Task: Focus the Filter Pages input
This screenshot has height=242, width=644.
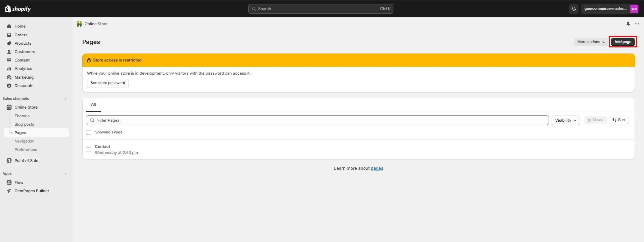Action: coord(317,120)
